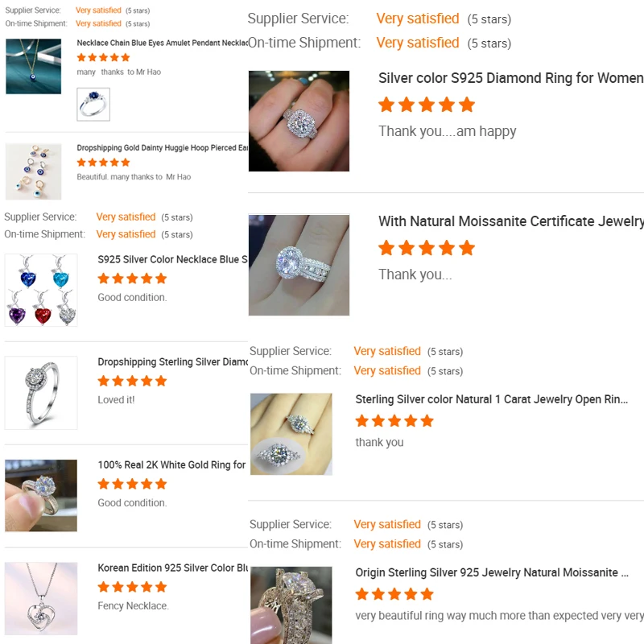The width and height of the screenshot is (644, 644).
Task: Open the Sterling Silver Diamond ring thumbnail
Action: [41, 393]
